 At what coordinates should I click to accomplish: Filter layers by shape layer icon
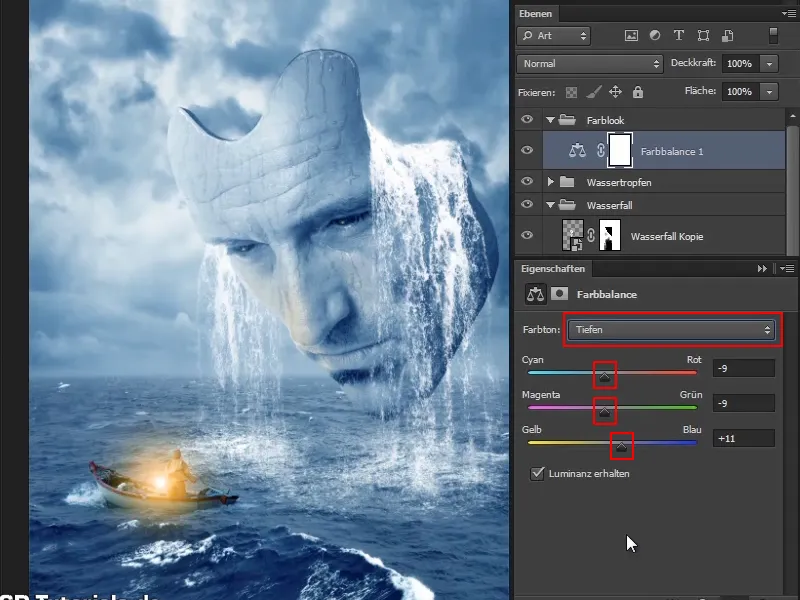703,35
